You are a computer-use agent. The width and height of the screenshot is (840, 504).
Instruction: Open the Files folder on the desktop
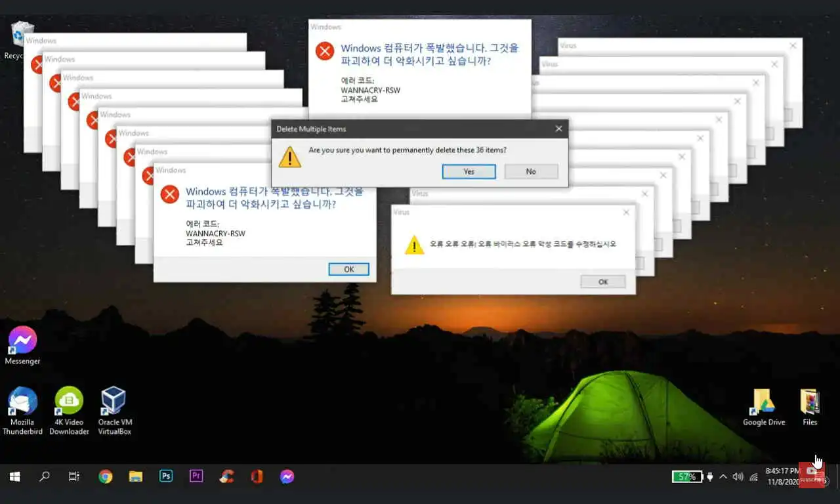click(810, 408)
